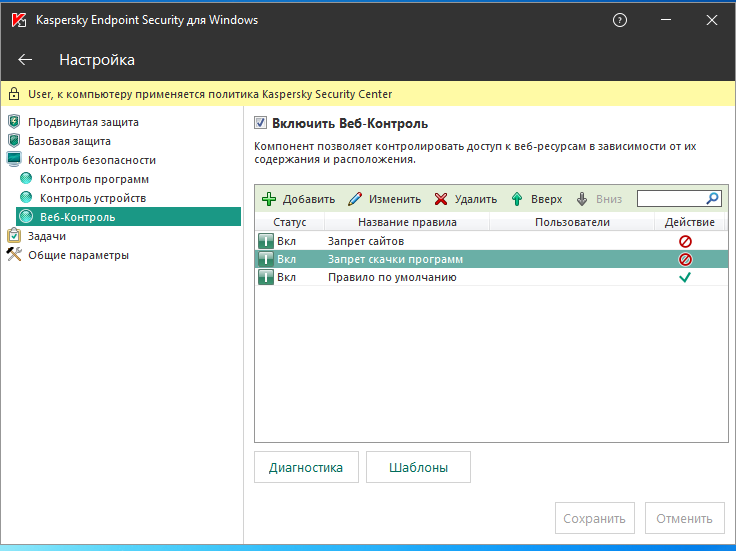Click the red X Удалить icon
Image resolution: width=736 pixels, height=551 pixels.
tap(441, 199)
